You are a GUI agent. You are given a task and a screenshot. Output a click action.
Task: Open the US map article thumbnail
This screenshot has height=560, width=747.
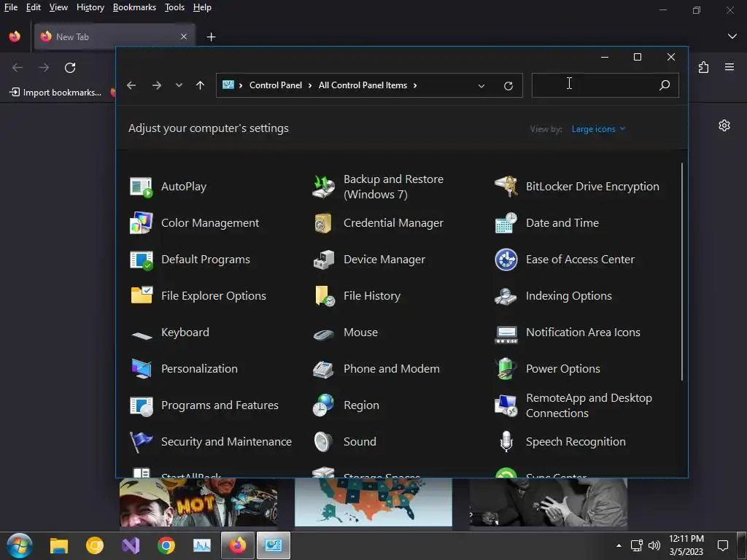point(373,502)
